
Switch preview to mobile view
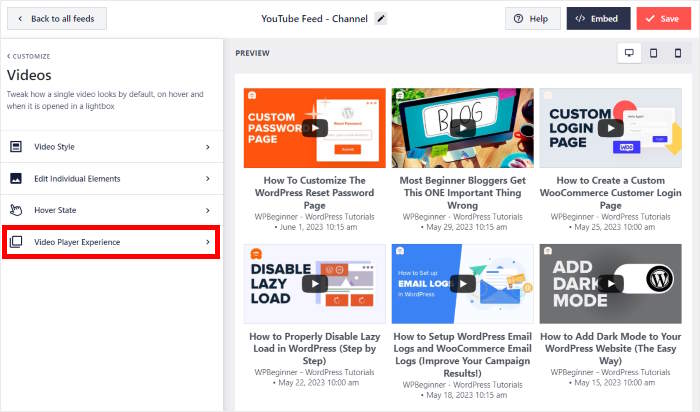[678, 53]
